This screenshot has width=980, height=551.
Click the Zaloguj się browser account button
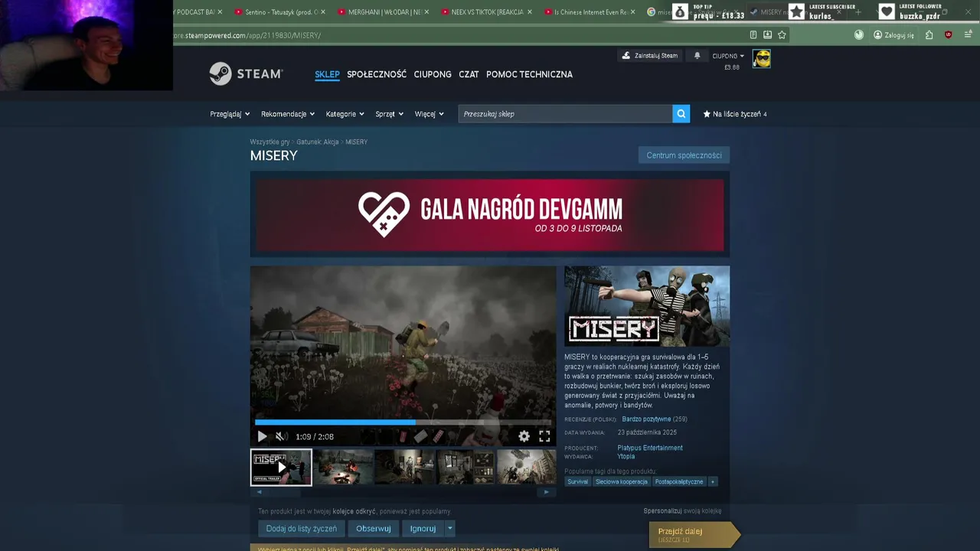pyautogui.click(x=893, y=34)
